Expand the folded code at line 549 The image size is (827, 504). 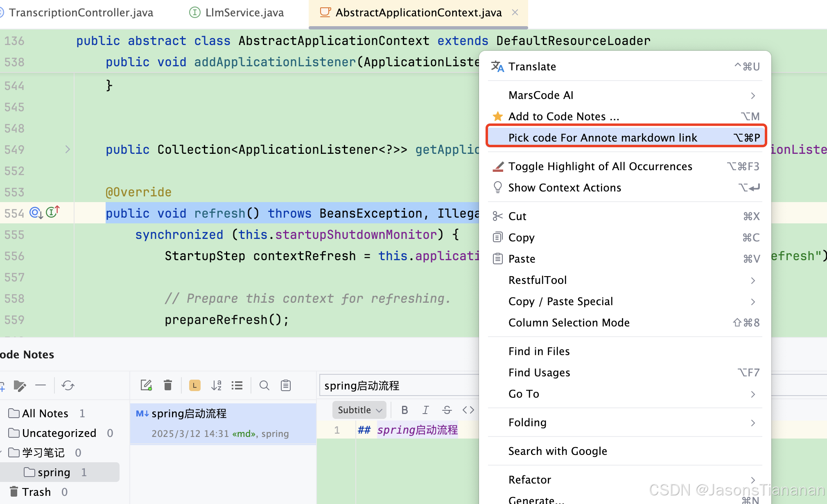point(68,149)
